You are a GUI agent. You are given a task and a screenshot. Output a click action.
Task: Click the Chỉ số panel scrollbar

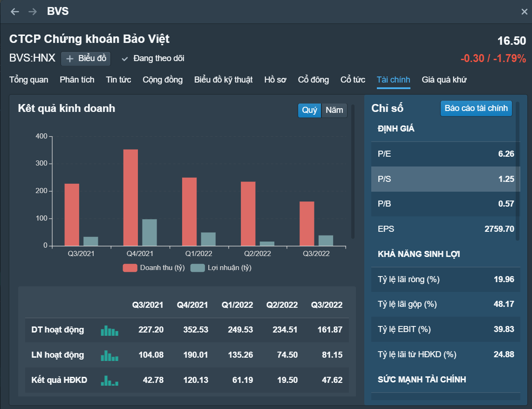[x=518, y=171]
